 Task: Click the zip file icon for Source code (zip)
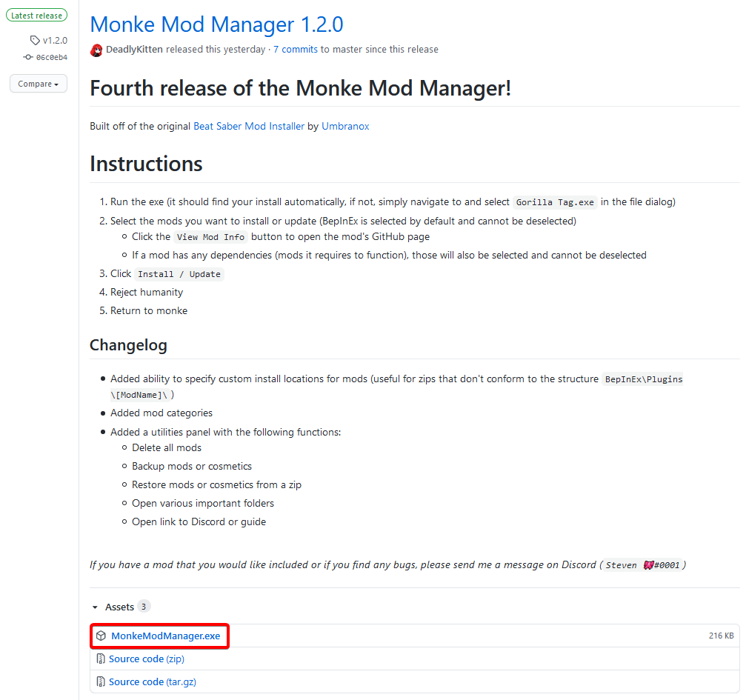pyautogui.click(x=101, y=659)
